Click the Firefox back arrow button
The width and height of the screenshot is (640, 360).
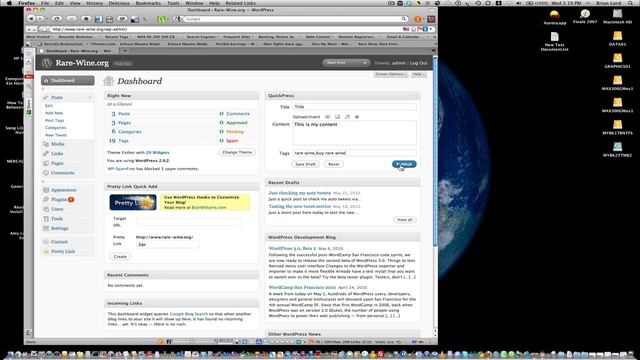tap(31, 19)
